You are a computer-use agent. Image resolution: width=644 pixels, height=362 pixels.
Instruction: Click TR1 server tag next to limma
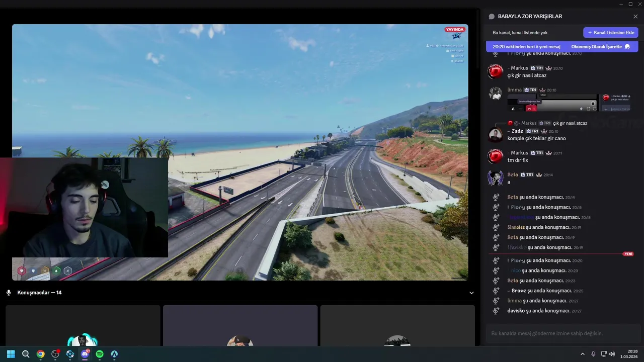tap(530, 90)
